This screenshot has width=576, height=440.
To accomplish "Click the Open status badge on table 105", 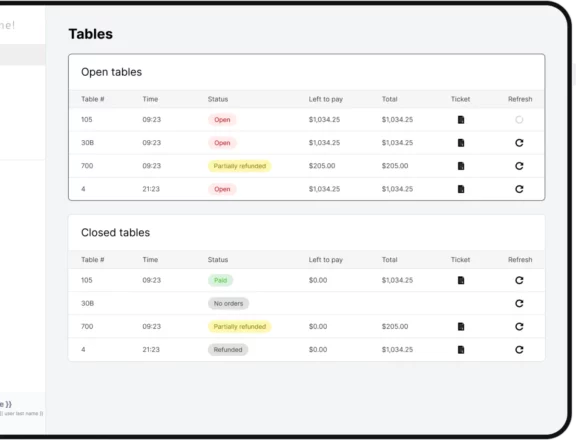I will (x=222, y=120).
